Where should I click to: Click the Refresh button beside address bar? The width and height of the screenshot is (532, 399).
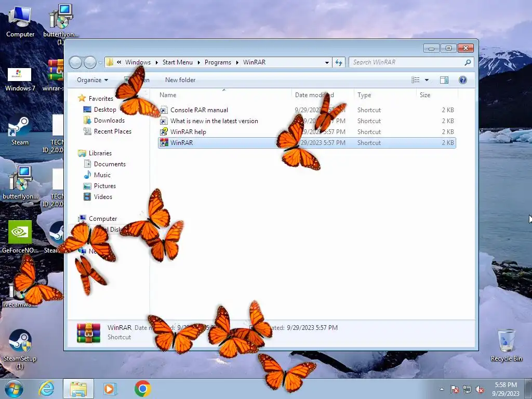339,62
